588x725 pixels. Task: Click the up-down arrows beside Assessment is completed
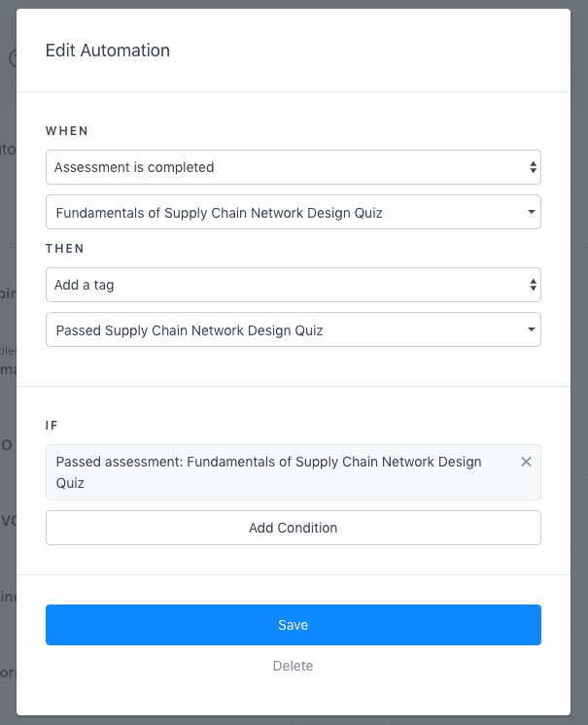pos(533,167)
